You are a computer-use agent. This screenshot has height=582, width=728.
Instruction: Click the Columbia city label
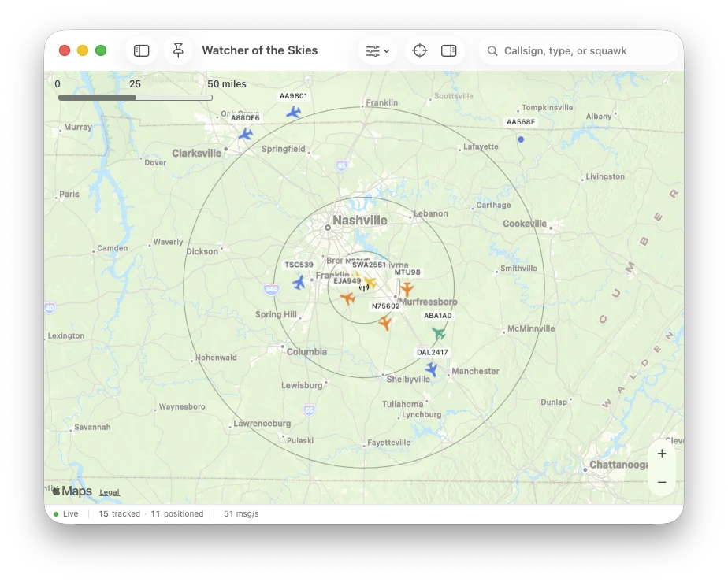pyautogui.click(x=306, y=352)
